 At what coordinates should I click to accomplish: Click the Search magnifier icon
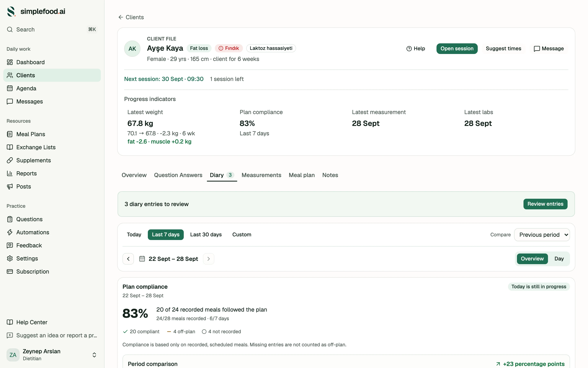(10, 29)
